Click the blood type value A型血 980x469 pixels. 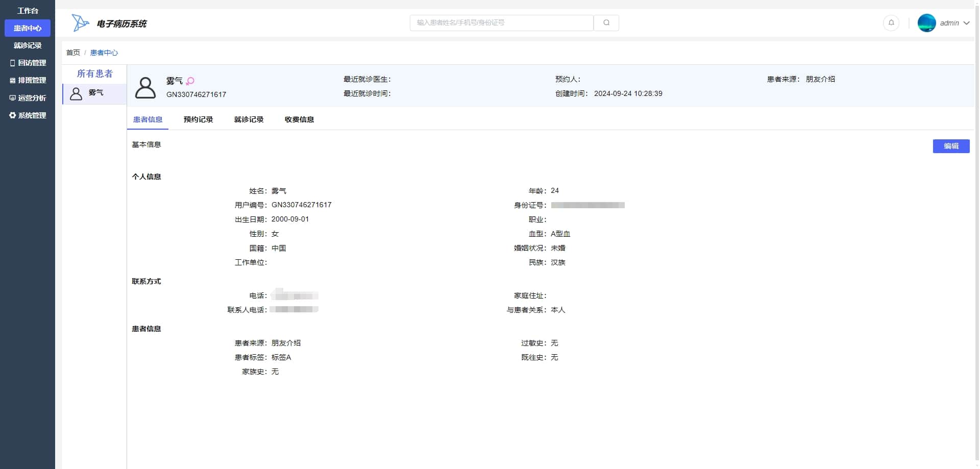[560, 234]
